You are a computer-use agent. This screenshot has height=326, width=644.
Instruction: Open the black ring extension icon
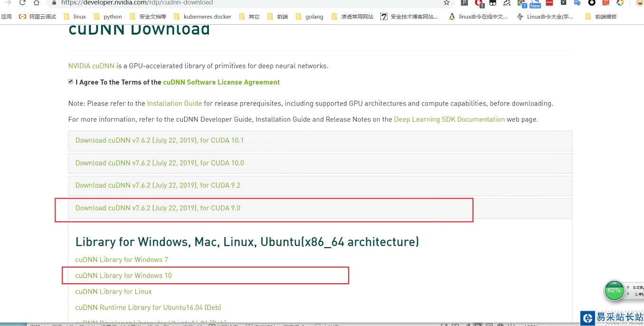592,2
